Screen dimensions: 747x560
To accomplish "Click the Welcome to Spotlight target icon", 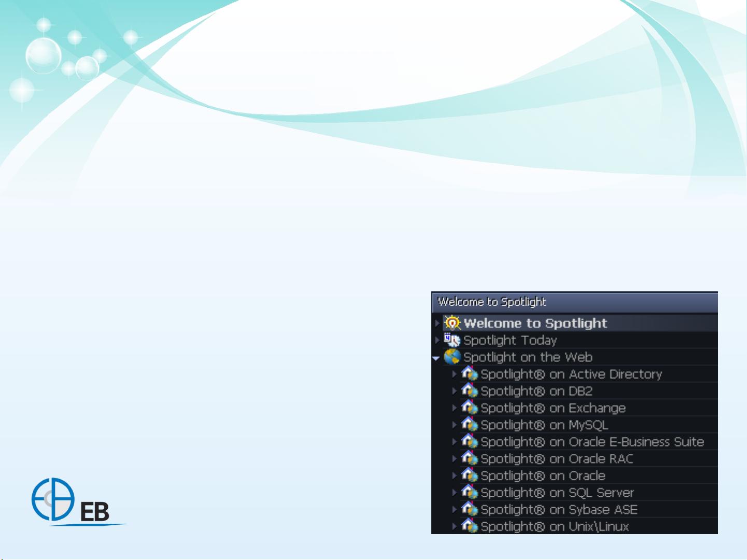I will tap(453, 323).
